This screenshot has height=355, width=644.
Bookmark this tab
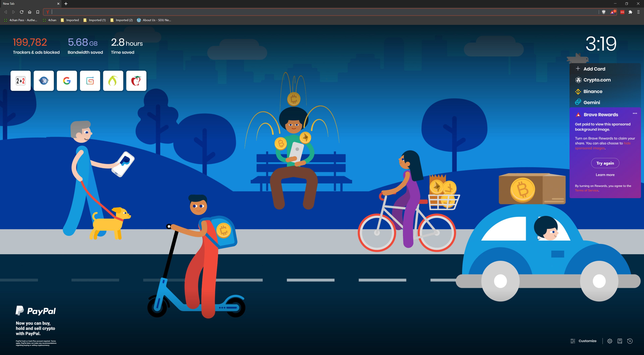click(38, 12)
